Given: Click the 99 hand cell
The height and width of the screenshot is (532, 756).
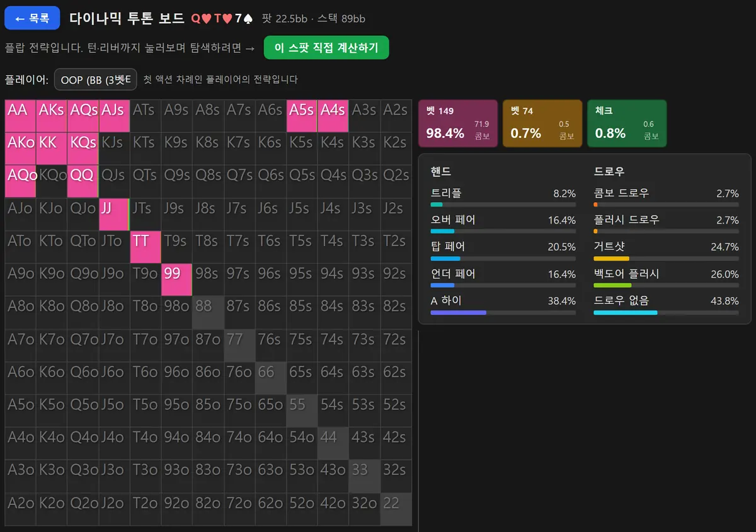Looking at the screenshot, I should click(x=177, y=280).
